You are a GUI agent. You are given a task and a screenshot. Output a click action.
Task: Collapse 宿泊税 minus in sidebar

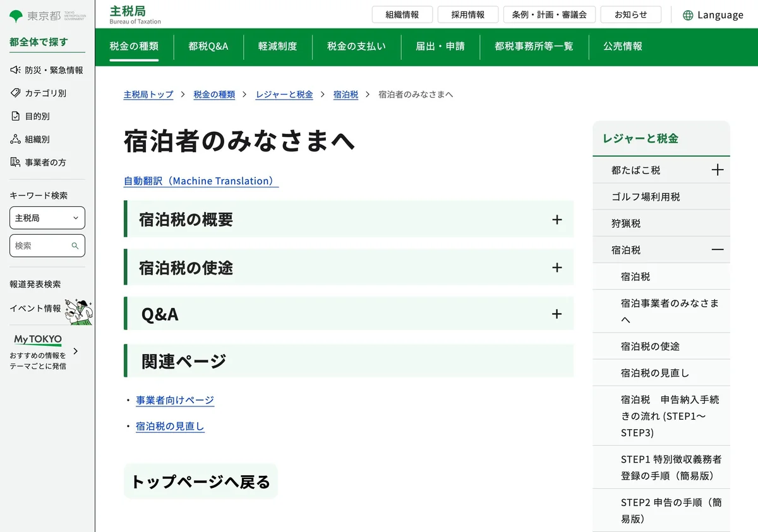(717, 250)
